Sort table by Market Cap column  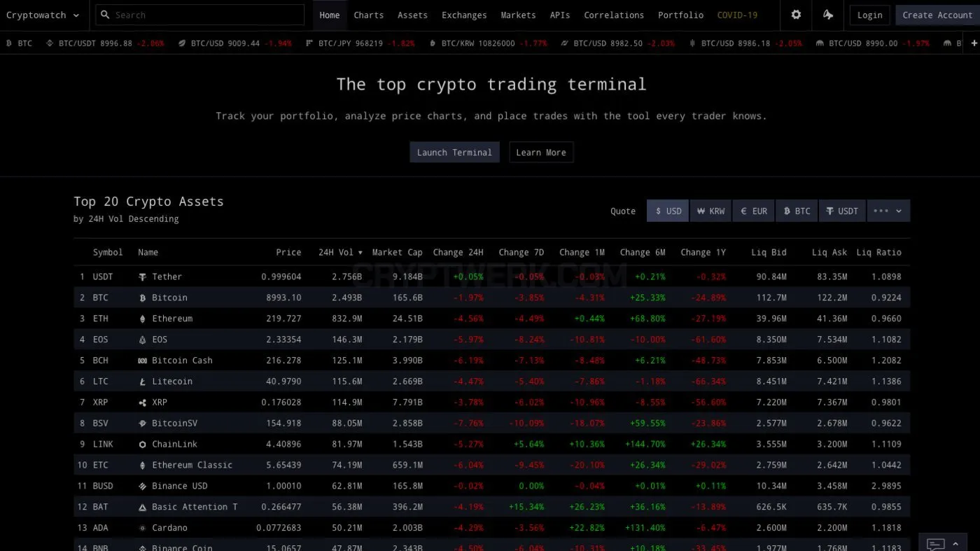pos(398,253)
